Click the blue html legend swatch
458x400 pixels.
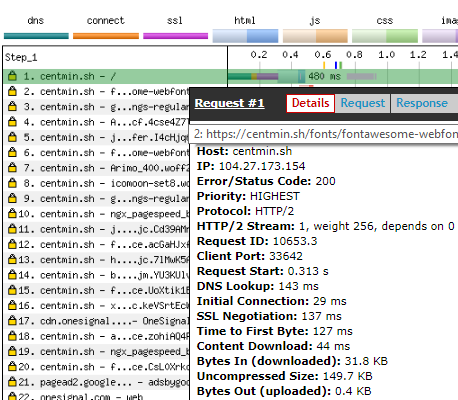[245, 36]
